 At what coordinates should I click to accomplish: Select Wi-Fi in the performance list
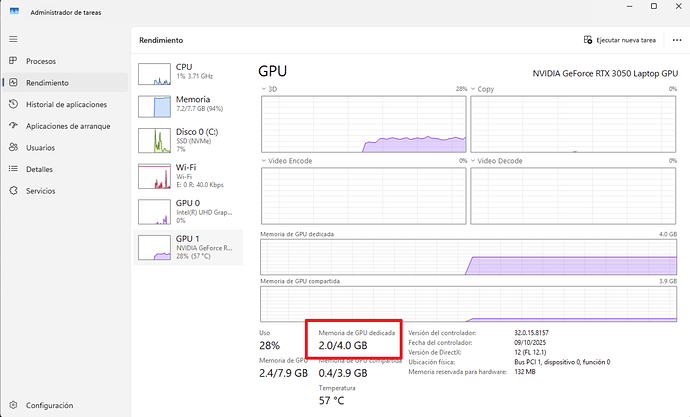pos(187,176)
